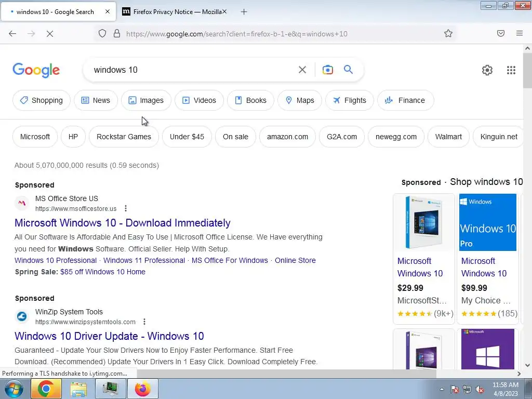532x399 pixels.
Task: Click the horizontal scrollbar right arrow
Action: [x=519, y=374]
